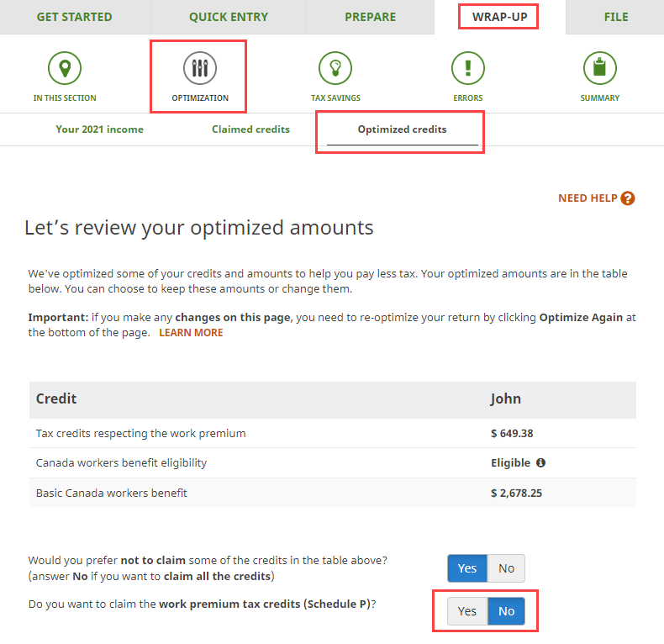
Task: Open the Optimization tools icon
Action: [x=199, y=68]
